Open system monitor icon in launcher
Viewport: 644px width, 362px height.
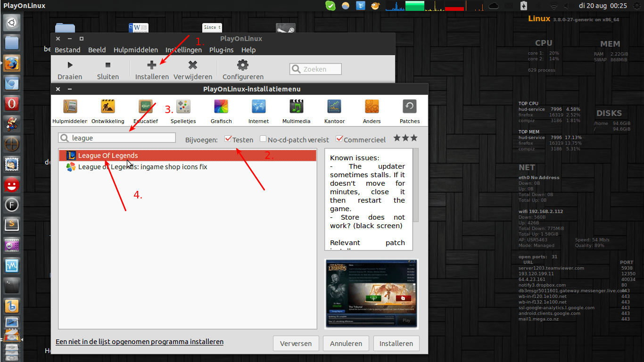tap(12, 265)
